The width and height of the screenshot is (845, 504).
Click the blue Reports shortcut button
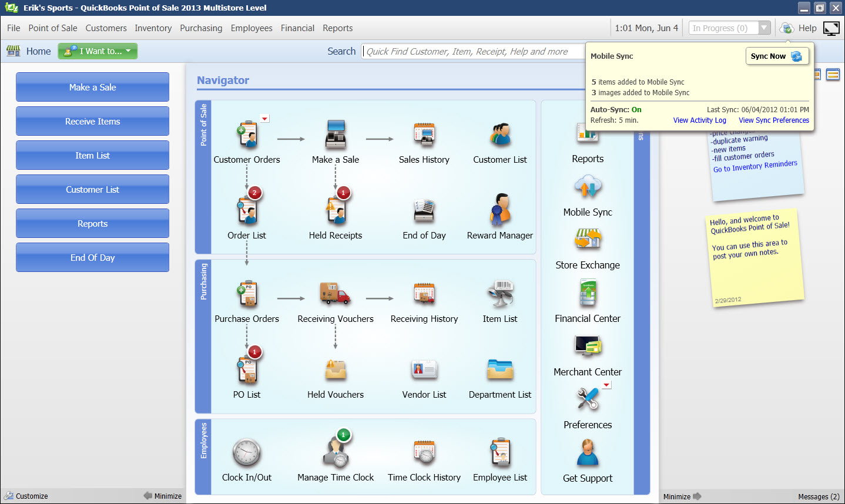92,224
